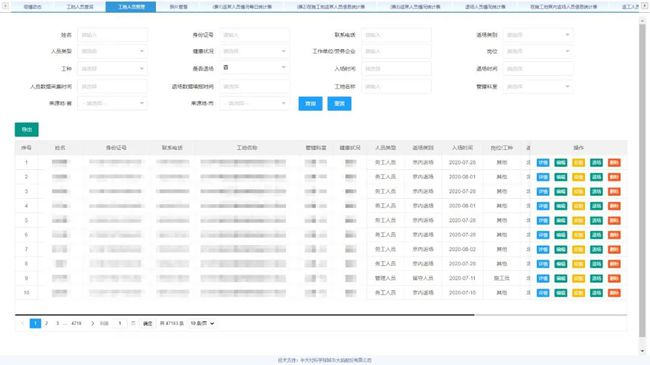Screen dimensions: 650x365
Task: Click the 管理人员 cell in row 9
Action: click(385, 278)
